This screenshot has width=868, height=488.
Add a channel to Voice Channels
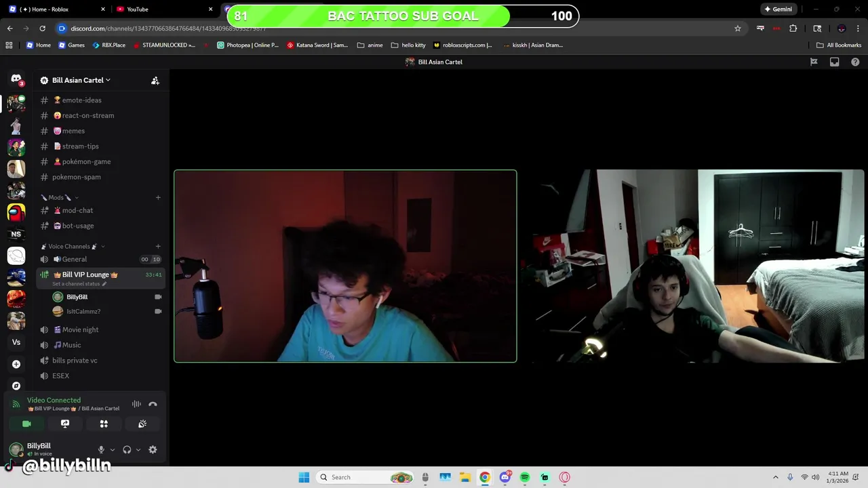pyautogui.click(x=158, y=246)
